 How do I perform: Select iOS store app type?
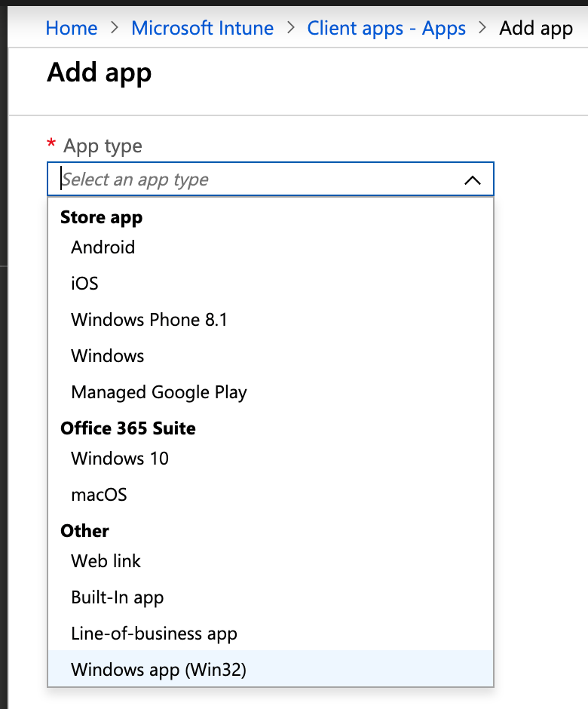coord(271,284)
